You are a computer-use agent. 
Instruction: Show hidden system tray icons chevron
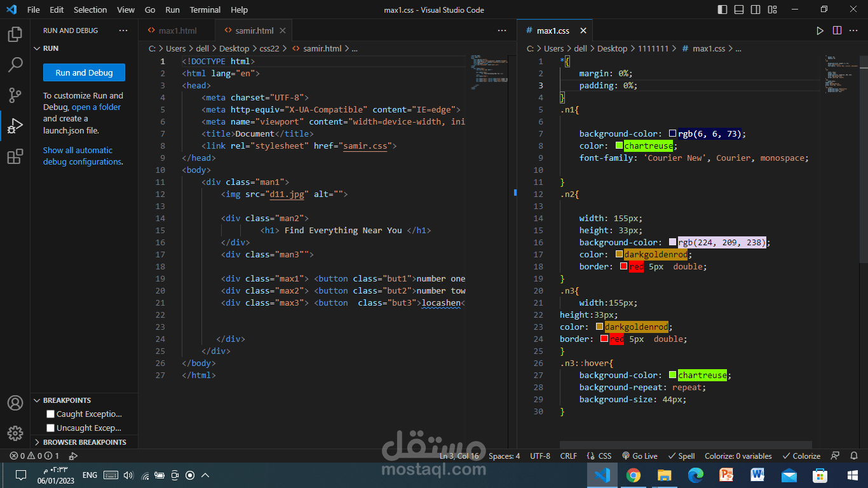coord(205,475)
